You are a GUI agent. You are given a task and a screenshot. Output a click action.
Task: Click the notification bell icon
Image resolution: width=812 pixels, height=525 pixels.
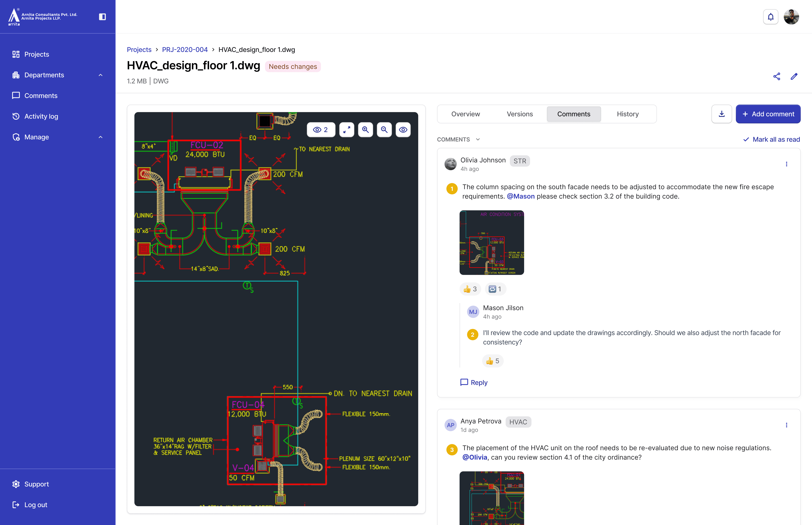(x=770, y=17)
